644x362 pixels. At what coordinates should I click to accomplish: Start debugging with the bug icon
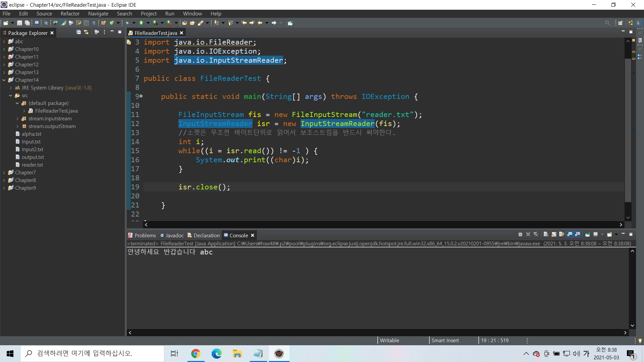[x=127, y=23]
